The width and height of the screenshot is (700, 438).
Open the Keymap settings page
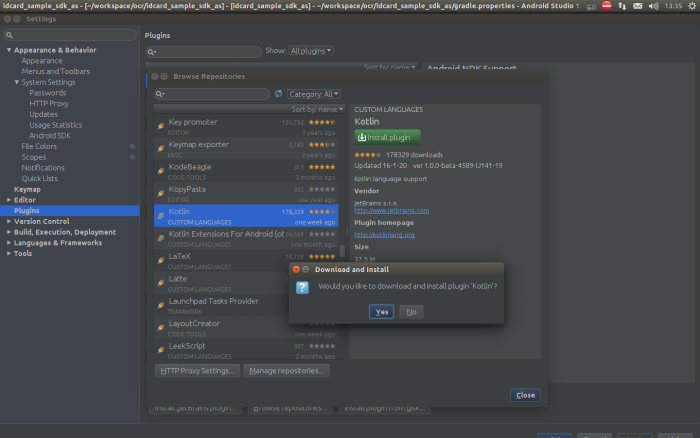[x=27, y=189]
